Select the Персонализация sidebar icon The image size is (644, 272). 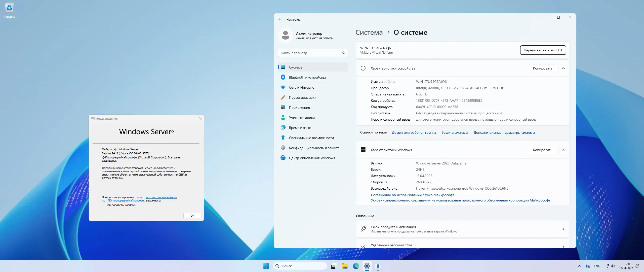(283, 97)
